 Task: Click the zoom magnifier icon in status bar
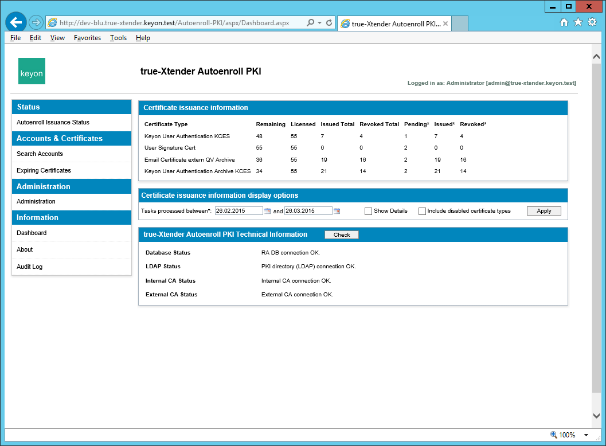coord(553,434)
